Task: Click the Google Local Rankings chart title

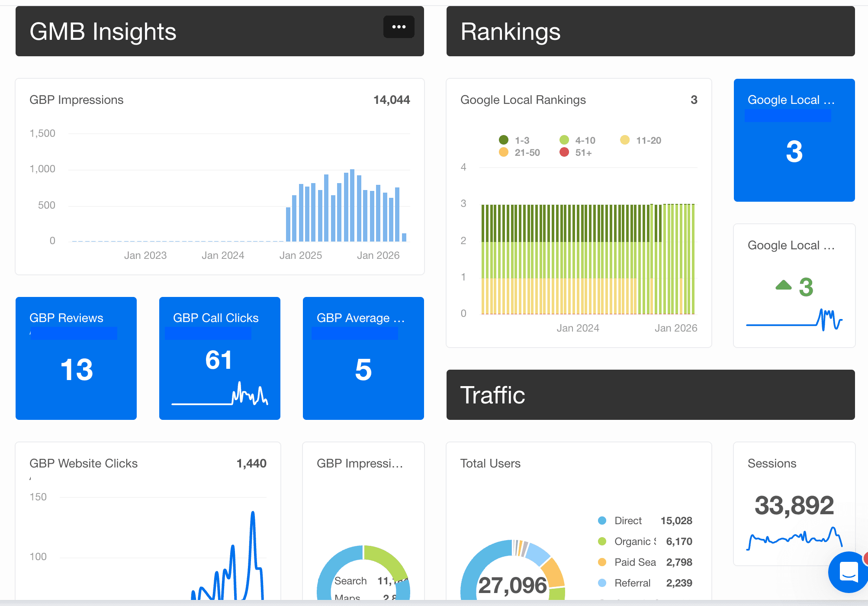Action: (523, 100)
